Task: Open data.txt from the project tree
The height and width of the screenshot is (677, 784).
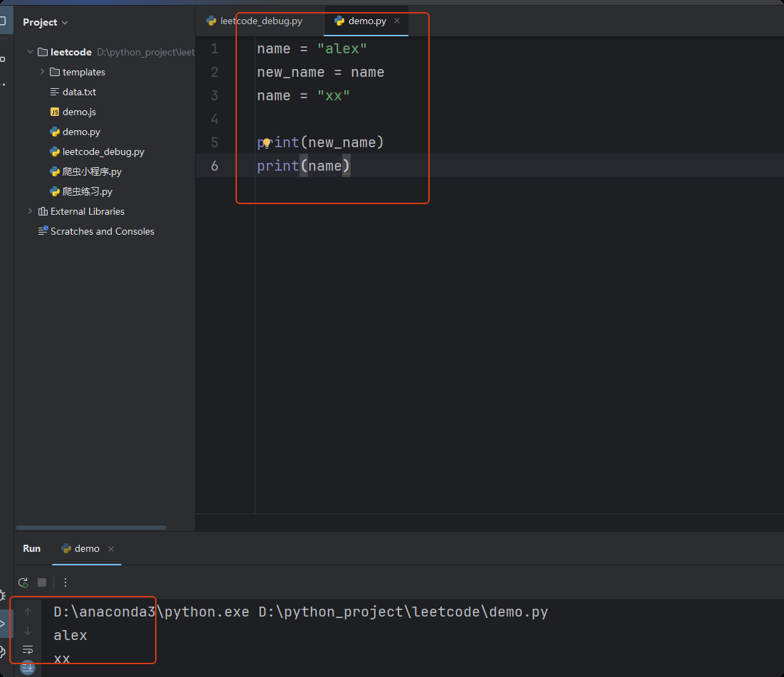Action: coord(78,92)
